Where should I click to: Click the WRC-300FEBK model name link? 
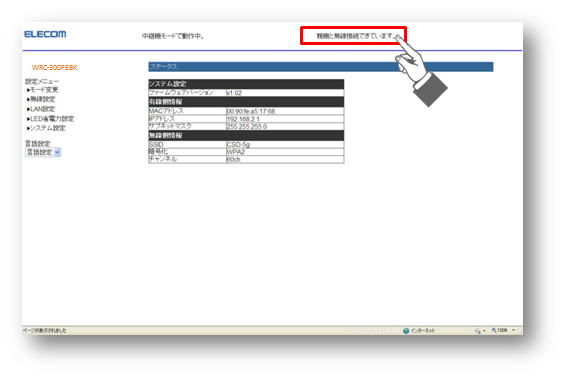[x=54, y=67]
